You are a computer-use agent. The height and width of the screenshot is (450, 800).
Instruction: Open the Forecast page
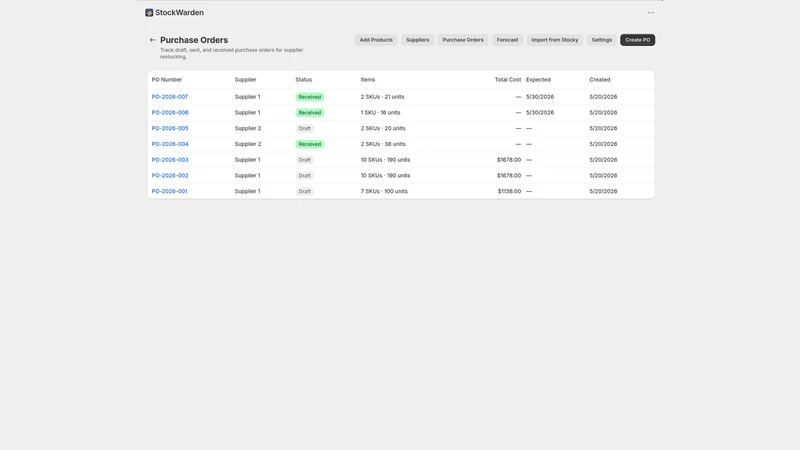tap(507, 40)
